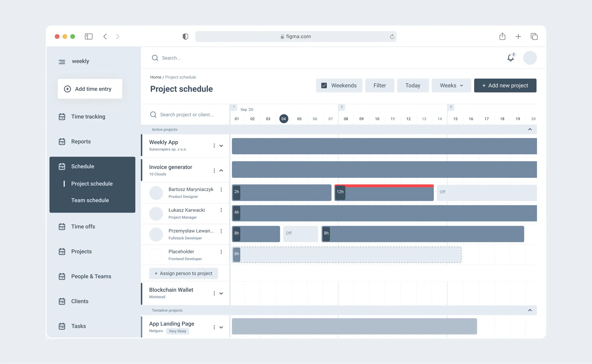Open Time tracking section

pyautogui.click(x=88, y=116)
